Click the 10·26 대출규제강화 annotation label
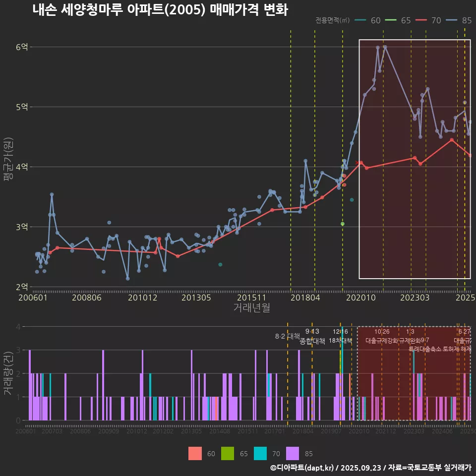 coord(382,336)
